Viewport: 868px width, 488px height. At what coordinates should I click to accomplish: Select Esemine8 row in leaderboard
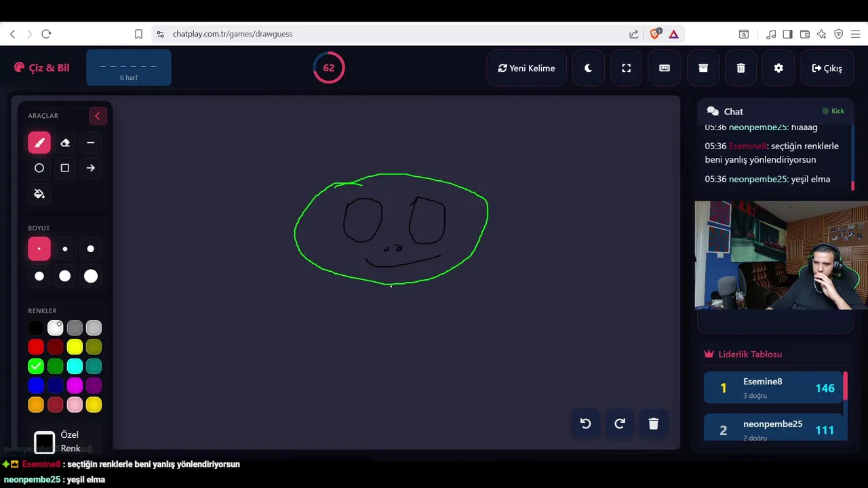[x=773, y=388]
